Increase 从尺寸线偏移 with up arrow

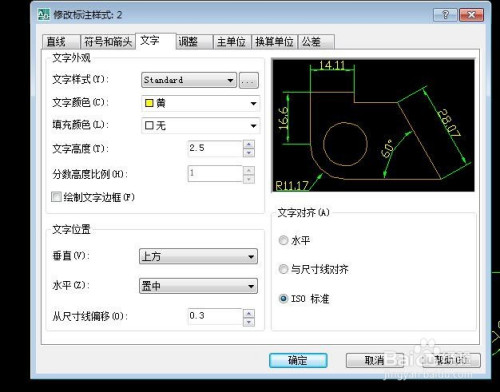coord(249,313)
